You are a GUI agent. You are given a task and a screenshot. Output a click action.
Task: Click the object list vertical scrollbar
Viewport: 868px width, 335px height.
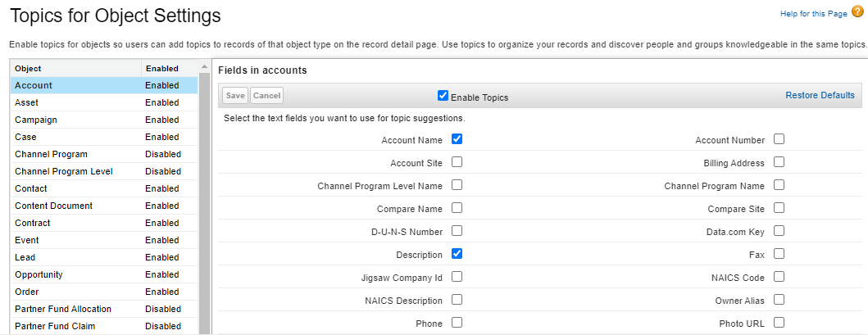tap(204, 205)
